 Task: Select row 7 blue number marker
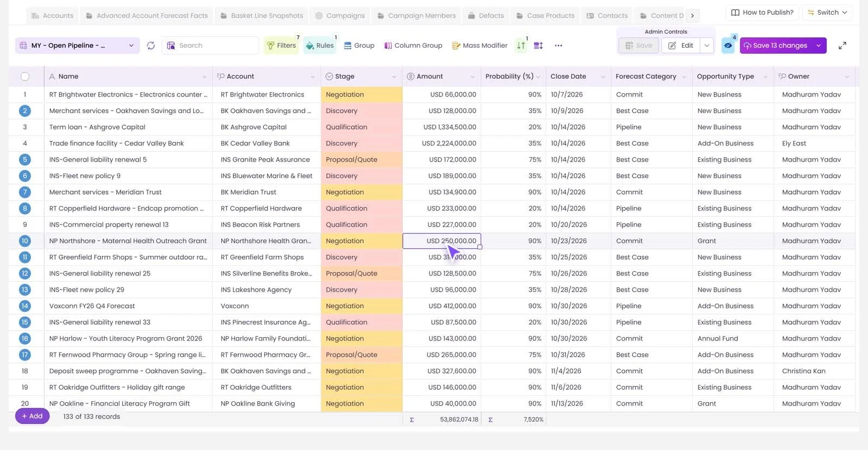(24, 192)
